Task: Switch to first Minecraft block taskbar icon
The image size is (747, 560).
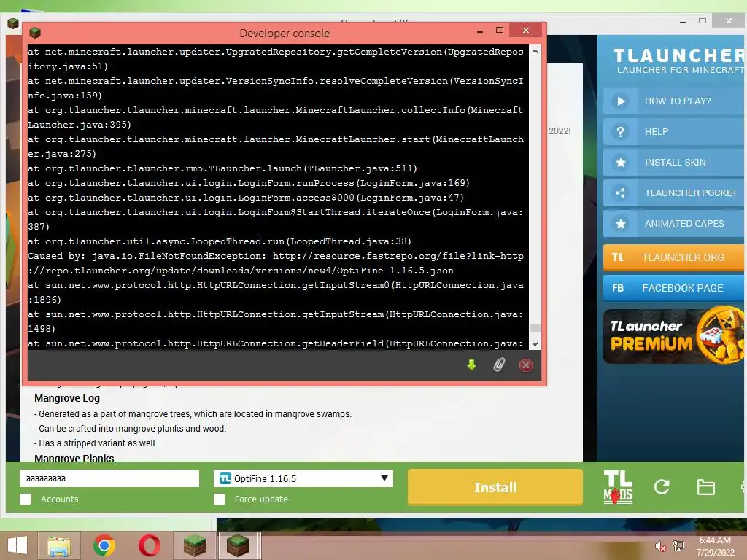Action: (194, 545)
